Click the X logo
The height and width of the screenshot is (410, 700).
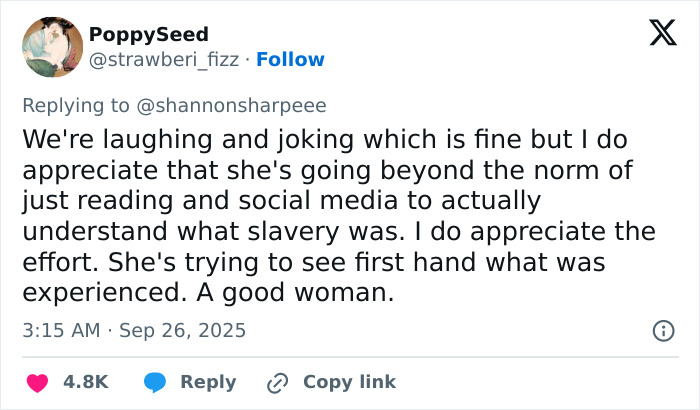pyautogui.click(x=656, y=36)
